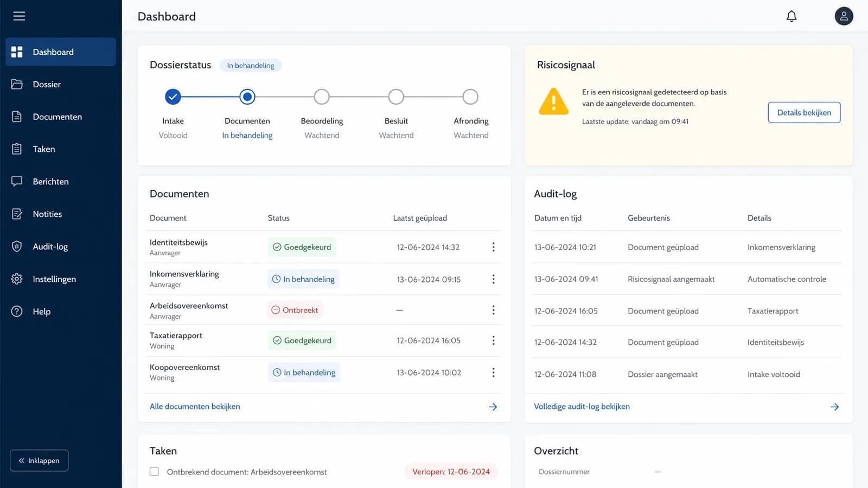Click the yellow warning triangle icon
This screenshot has height=488, width=868.
[x=553, y=101]
